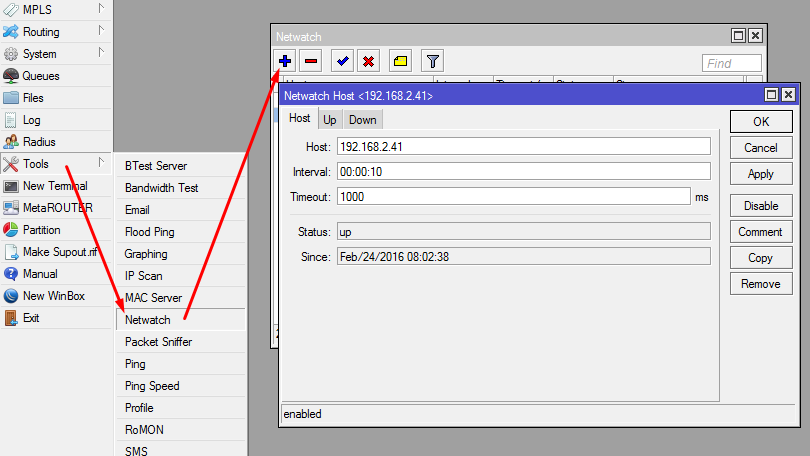This screenshot has height=456, width=810.
Task: Click the Log page icon
Action: [x=10, y=120]
